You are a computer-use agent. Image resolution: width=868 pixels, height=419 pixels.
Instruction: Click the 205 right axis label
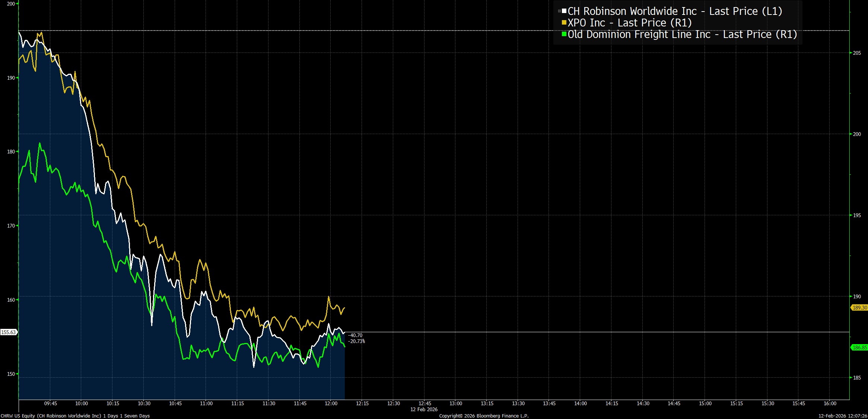pyautogui.click(x=857, y=53)
